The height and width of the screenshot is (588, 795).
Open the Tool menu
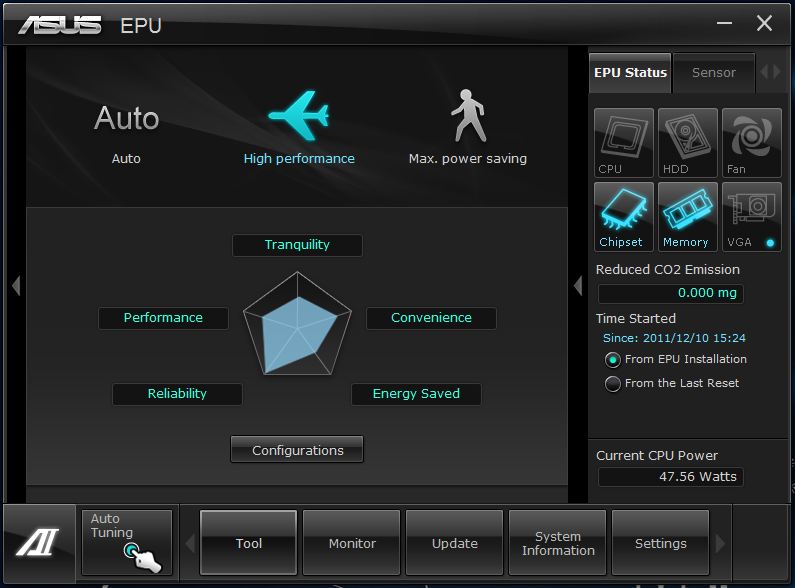248,543
